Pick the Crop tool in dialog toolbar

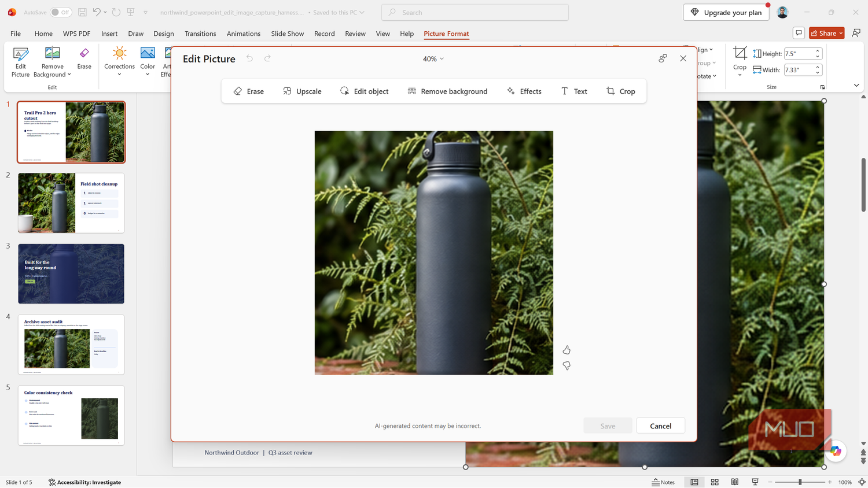pos(620,91)
